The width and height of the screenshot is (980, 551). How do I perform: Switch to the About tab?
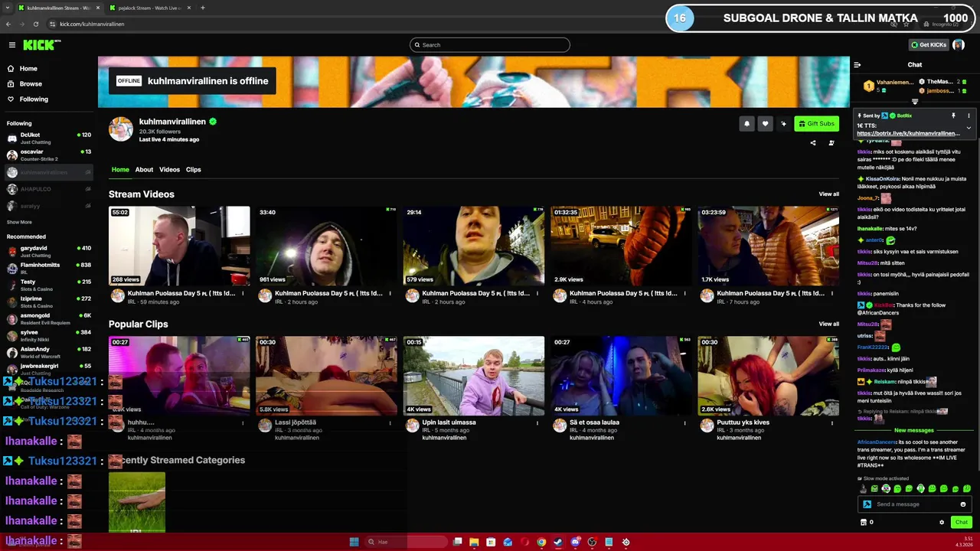click(x=144, y=170)
